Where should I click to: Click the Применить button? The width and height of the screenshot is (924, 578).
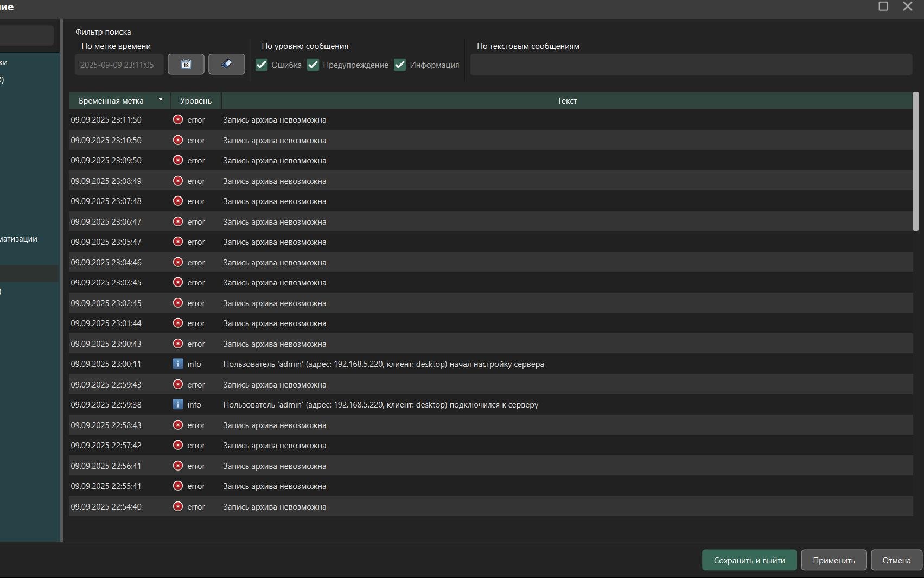tap(833, 560)
